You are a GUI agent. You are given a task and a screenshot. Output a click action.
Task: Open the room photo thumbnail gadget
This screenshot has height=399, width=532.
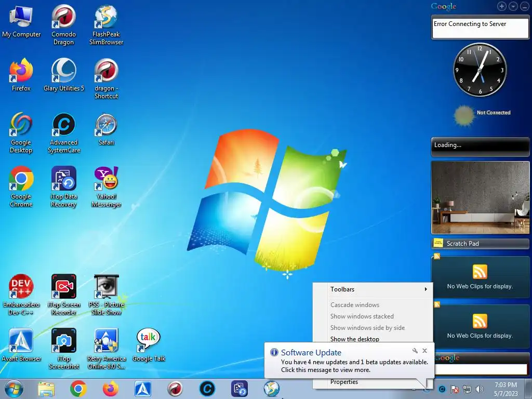(x=480, y=197)
